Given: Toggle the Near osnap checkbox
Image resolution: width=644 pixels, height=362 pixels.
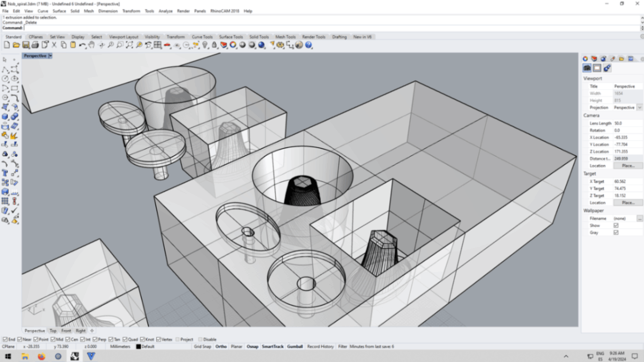Looking at the screenshot, I should 19,339.
